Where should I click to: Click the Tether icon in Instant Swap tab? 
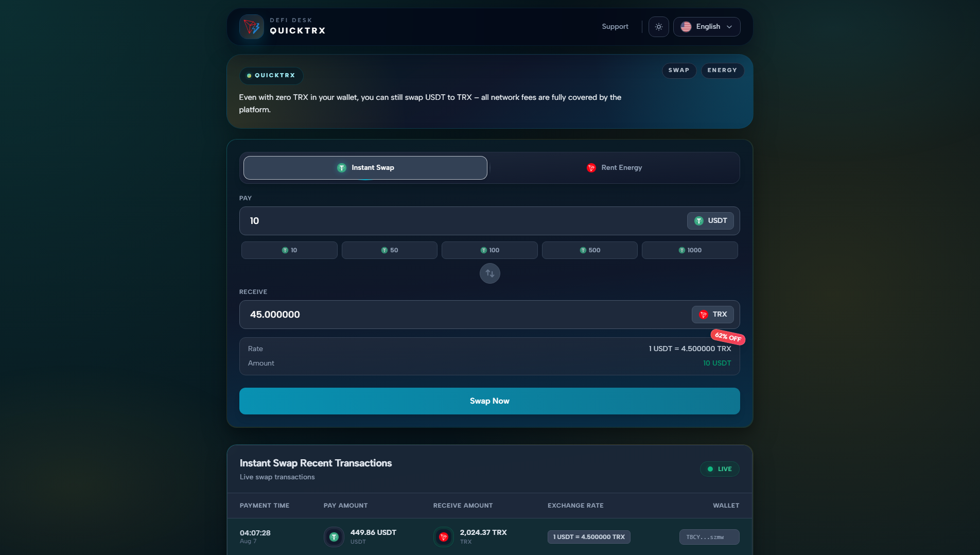tap(342, 168)
